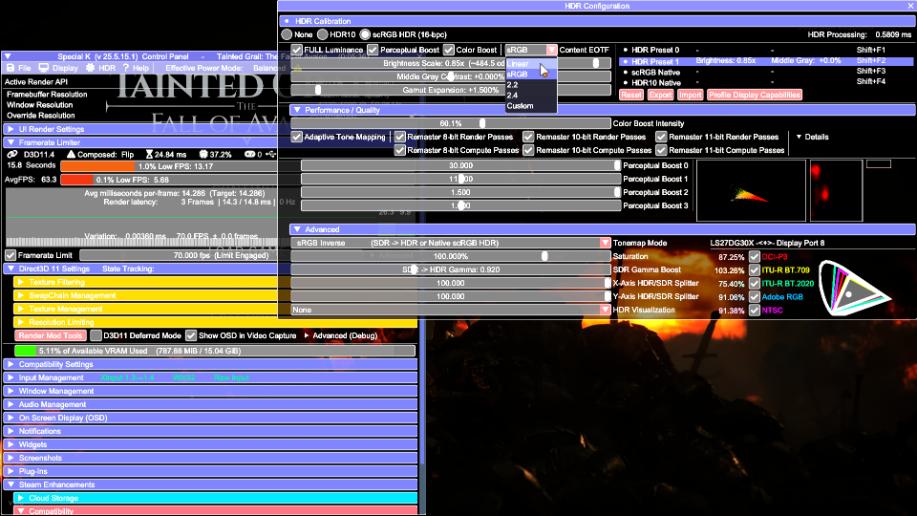
Task: Adjust the 70.000 fps framerate limit slider
Action: click(178, 255)
